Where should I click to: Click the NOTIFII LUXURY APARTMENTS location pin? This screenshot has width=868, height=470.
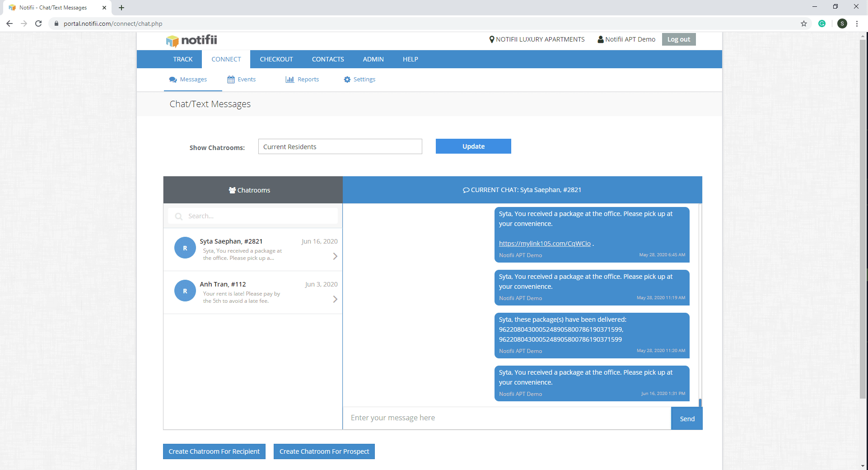click(x=492, y=39)
